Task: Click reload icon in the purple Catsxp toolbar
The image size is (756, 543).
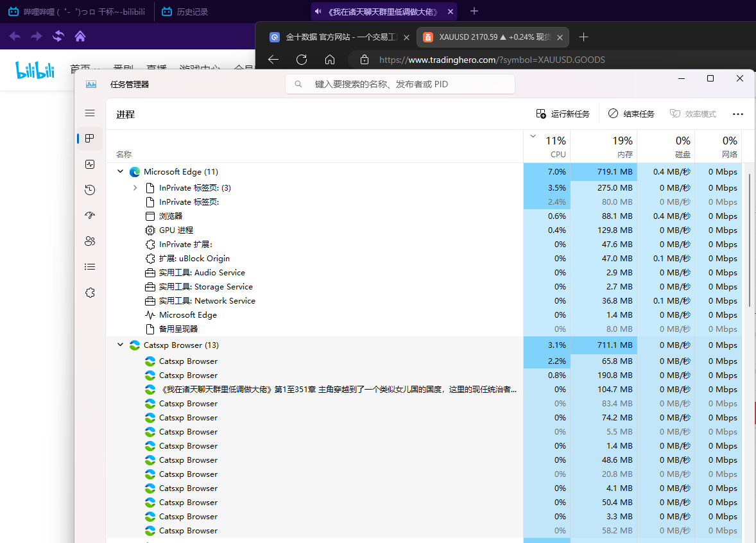Action: click(58, 36)
